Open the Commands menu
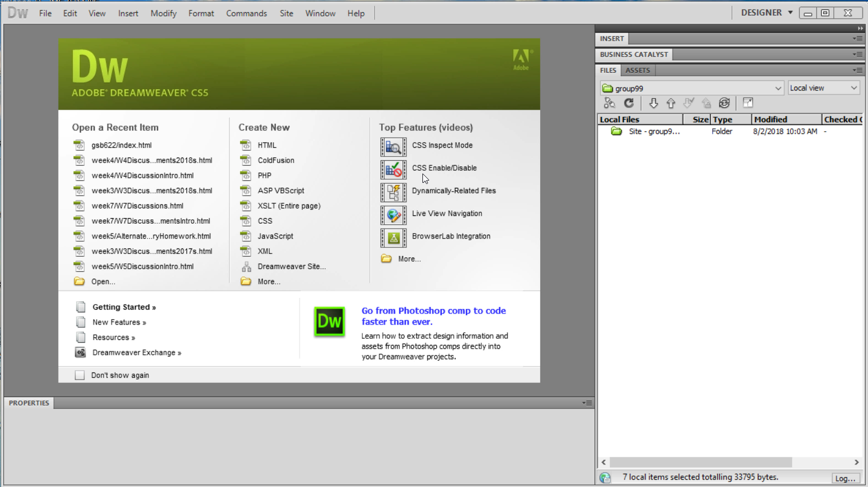The width and height of the screenshot is (868, 487). (246, 13)
